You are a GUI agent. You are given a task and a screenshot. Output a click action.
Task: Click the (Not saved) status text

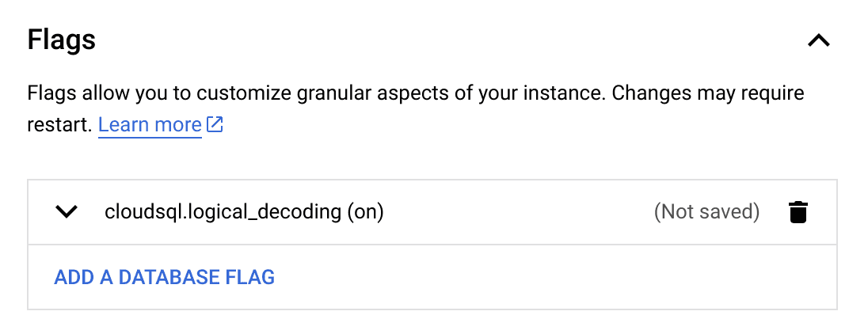click(x=706, y=212)
